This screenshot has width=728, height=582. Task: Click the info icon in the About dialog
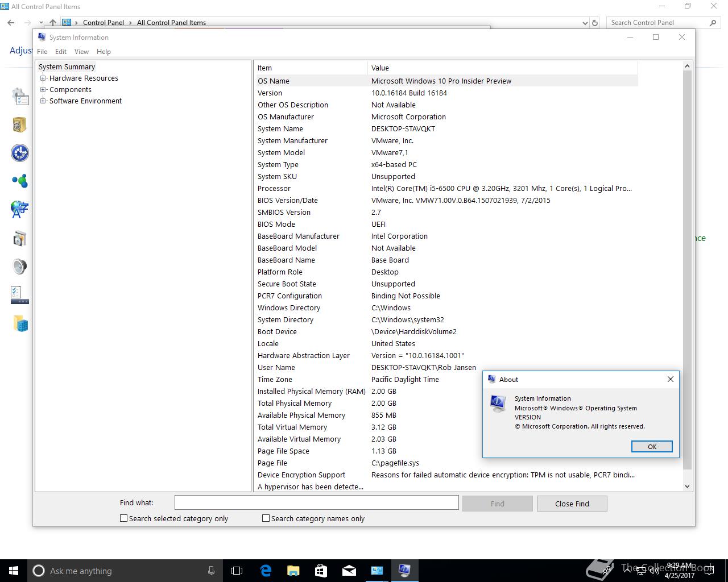pos(498,403)
